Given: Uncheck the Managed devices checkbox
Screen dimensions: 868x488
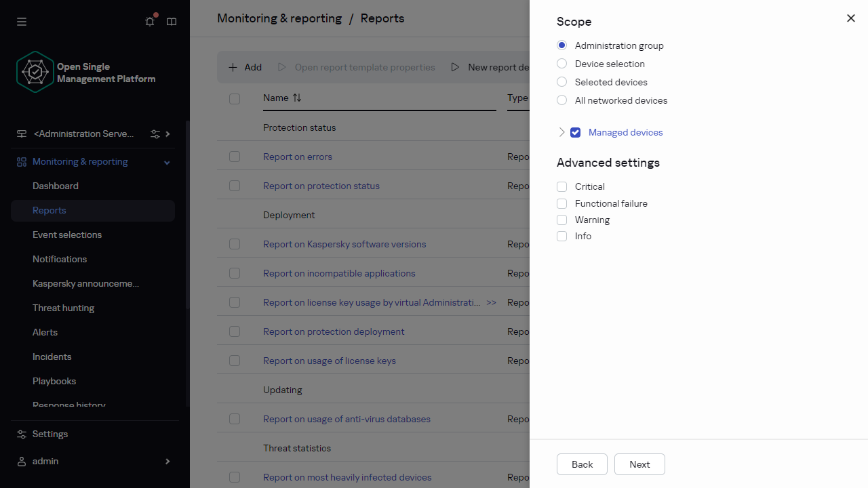Looking at the screenshot, I should click(x=575, y=132).
